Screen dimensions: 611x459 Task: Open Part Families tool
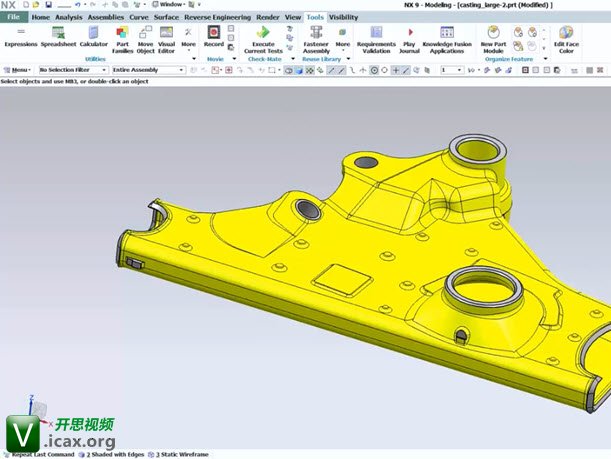pos(122,38)
